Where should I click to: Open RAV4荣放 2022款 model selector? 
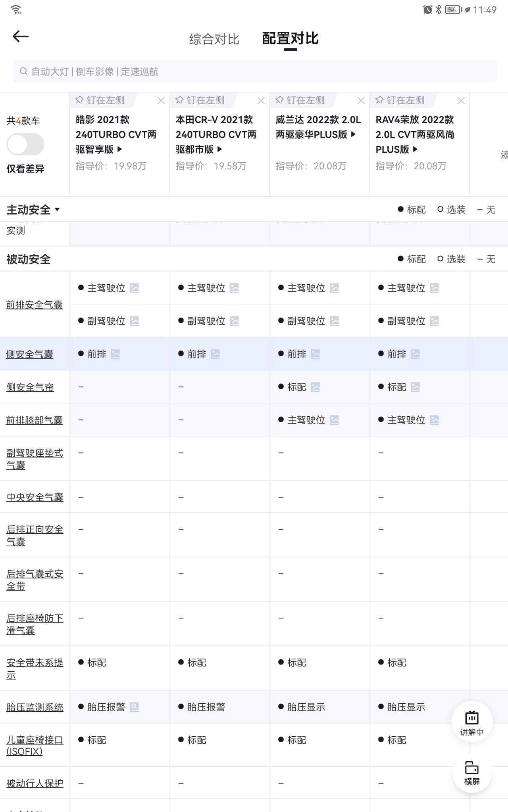[x=415, y=134]
